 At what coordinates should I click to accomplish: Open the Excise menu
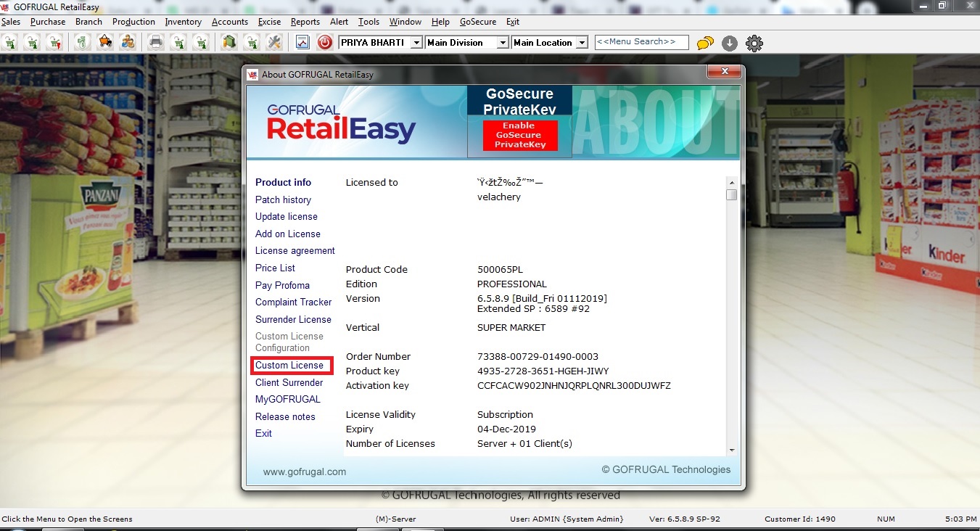point(269,22)
